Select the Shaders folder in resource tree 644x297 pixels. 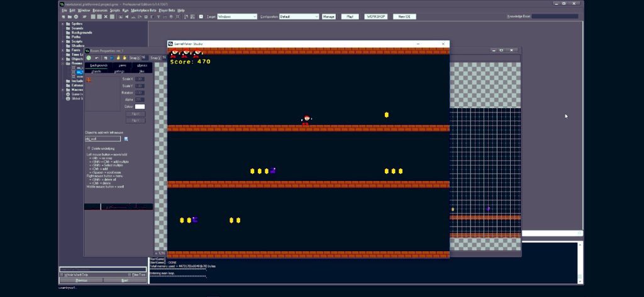click(x=78, y=46)
